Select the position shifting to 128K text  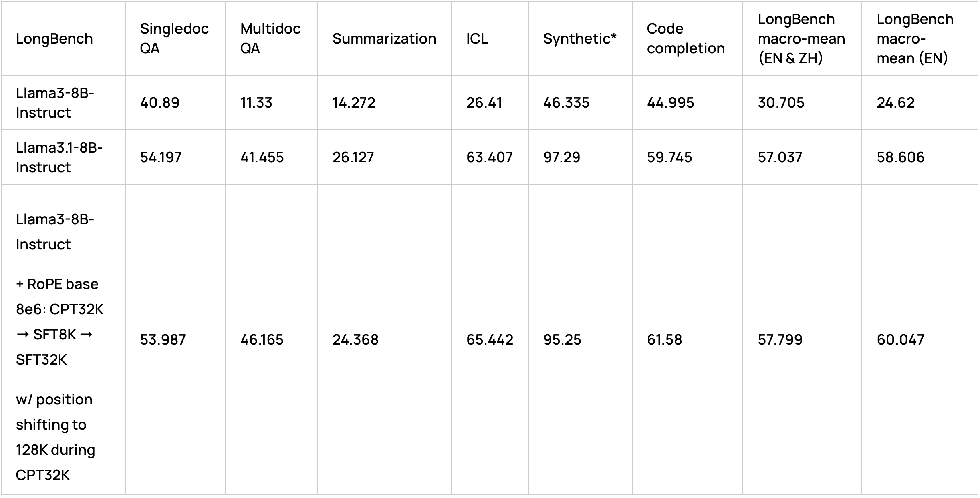click(x=55, y=437)
